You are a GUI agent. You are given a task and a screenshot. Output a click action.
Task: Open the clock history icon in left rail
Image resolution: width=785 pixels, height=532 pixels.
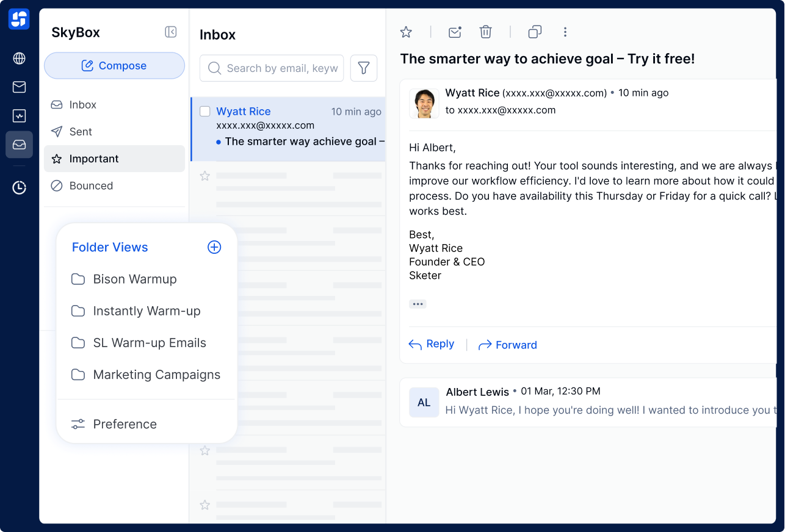(x=19, y=187)
